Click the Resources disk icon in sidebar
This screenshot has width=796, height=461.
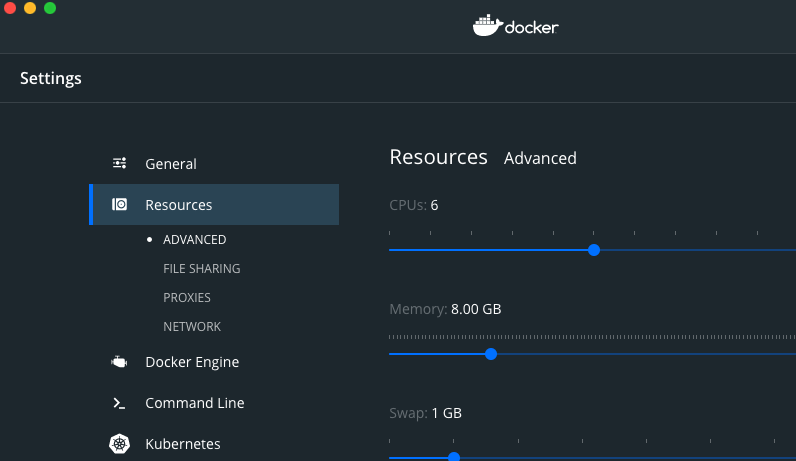[119, 204]
